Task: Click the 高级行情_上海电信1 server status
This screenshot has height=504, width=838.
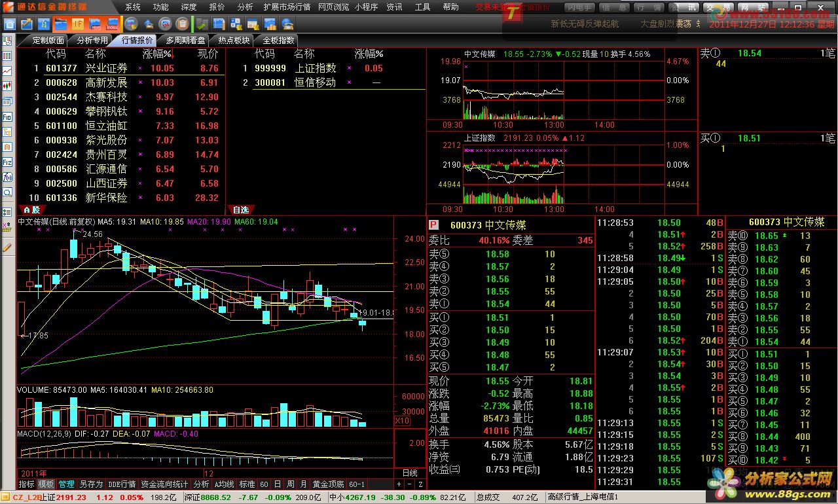Action: [584, 497]
